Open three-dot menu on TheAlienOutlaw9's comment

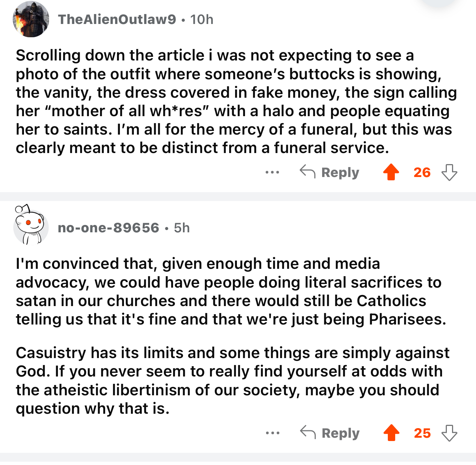click(272, 172)
